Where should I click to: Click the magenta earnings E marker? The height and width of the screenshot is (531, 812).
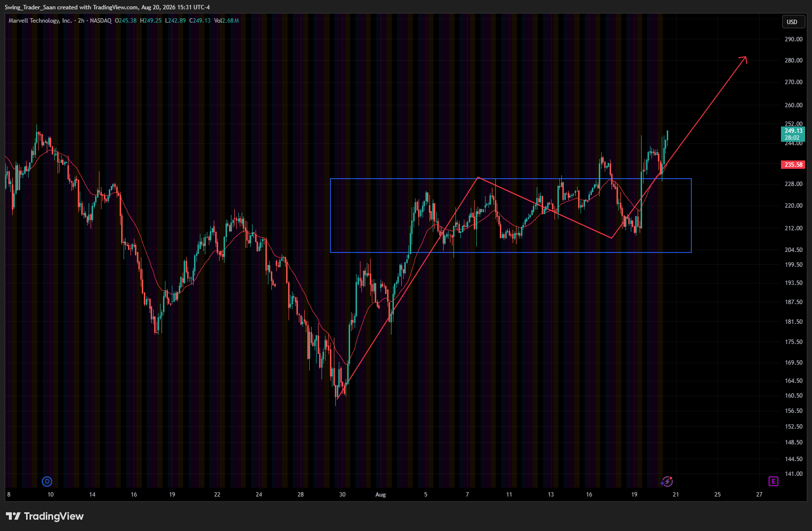pyautogui.click(x=773, y=481)
